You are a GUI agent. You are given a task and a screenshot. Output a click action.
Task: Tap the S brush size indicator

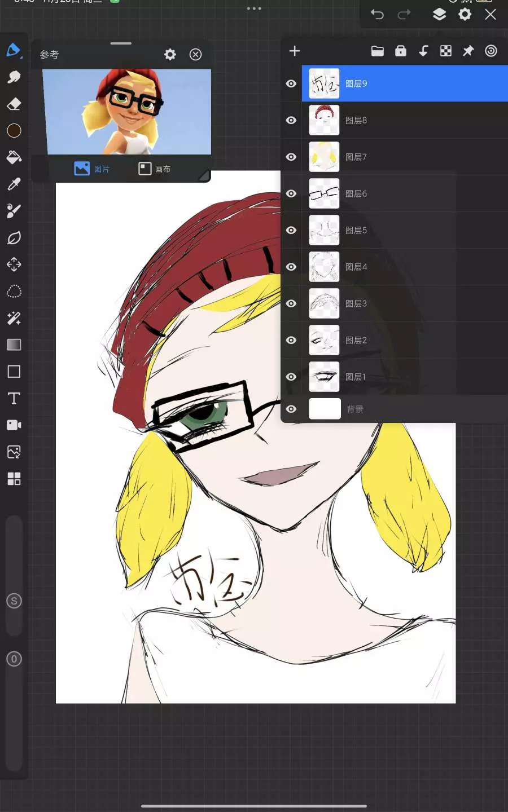tap(14, 601)
